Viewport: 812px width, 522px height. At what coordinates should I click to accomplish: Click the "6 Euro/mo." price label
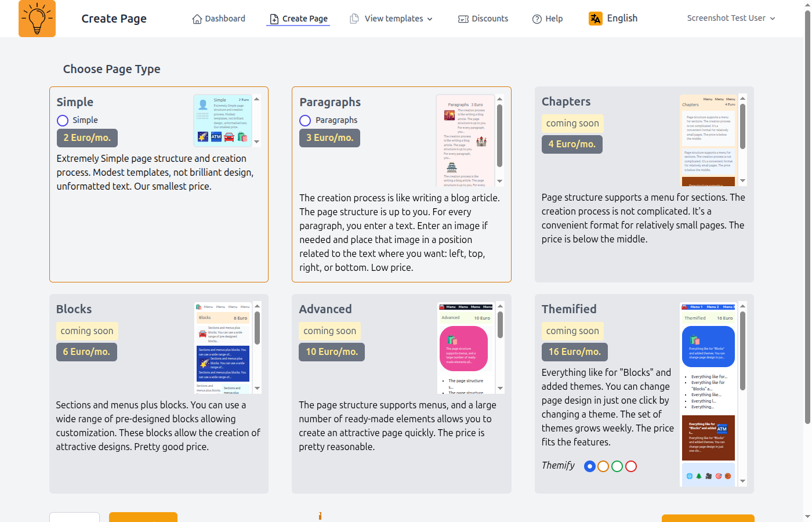point(86,352)
